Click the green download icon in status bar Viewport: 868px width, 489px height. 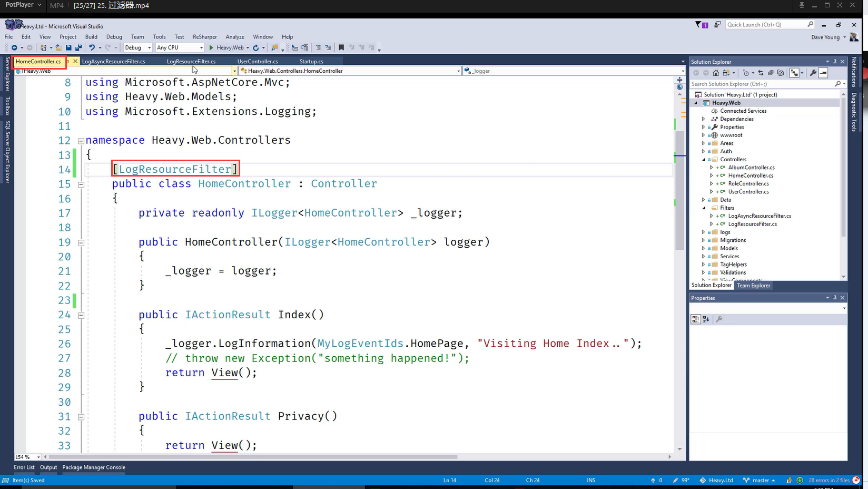click(x=800, y=480)
